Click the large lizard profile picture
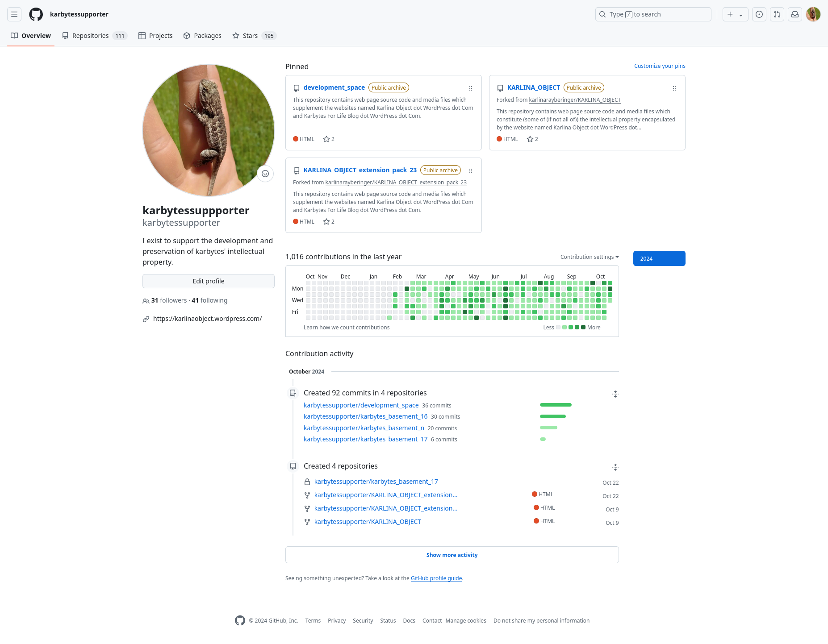Screen dimensions: 828x644 (209, 130)
